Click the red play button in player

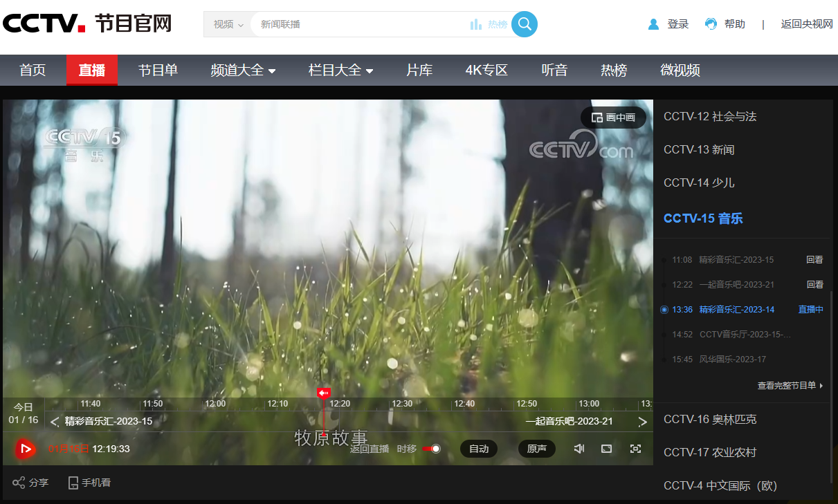(26, 449)
